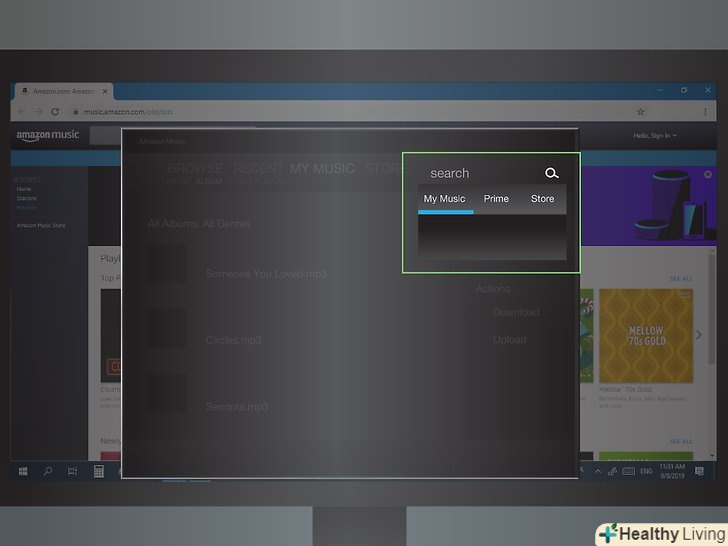Screen dimensions: 728x546
Task: Open Amazon Music Store sidebar link
Action: (x=41, y=225)
